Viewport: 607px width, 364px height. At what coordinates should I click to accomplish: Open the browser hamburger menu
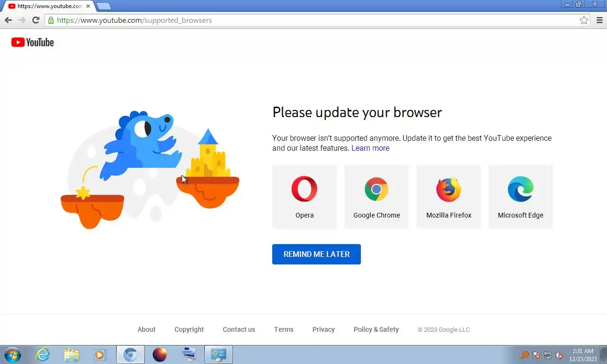(599, 20)
